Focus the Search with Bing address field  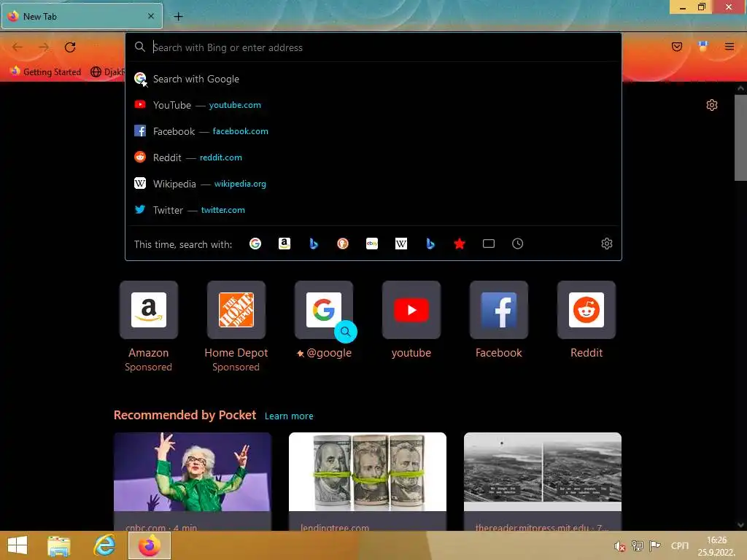click(x=373, y=47)
